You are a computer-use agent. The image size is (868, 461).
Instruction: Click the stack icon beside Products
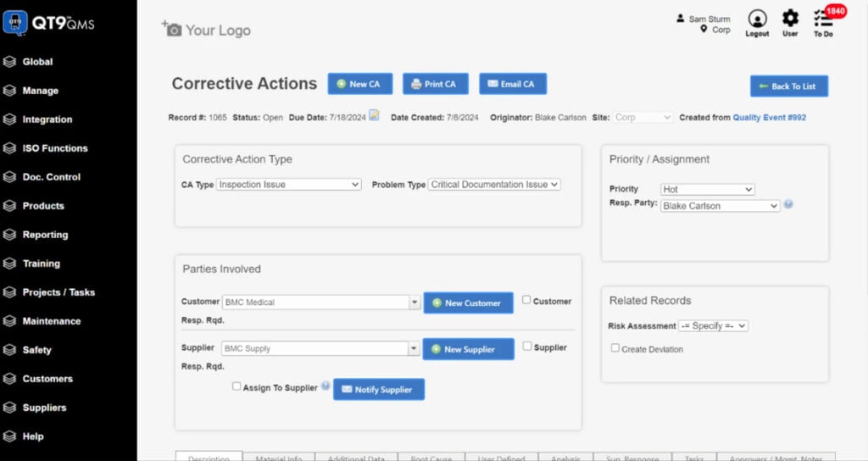click(x=9, y=205)
